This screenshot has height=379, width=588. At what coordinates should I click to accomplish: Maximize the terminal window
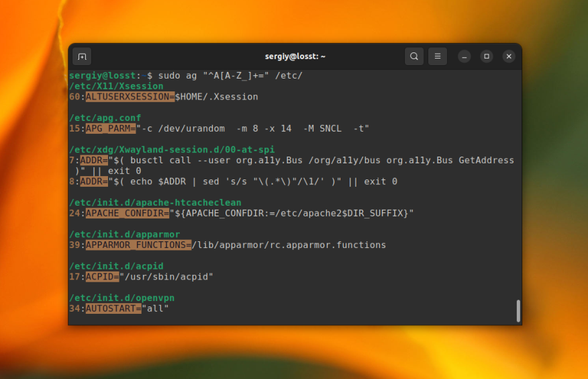(x=487, y=56)
